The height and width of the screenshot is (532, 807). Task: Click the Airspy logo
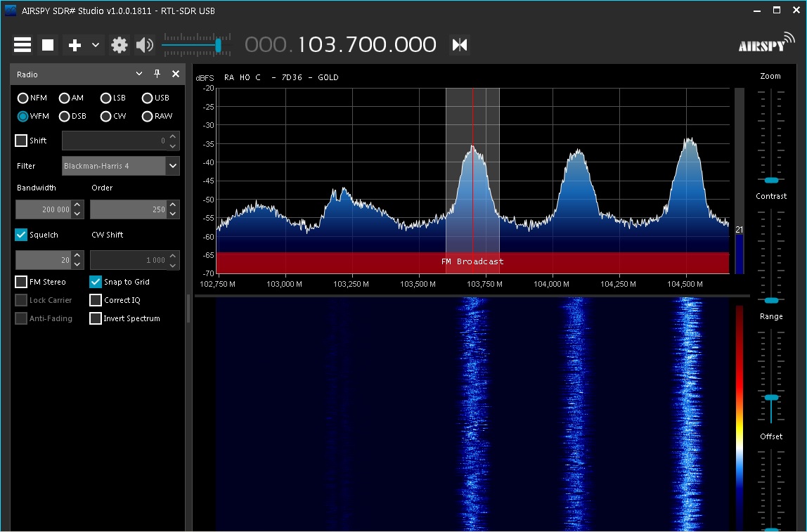pos(766,43)
